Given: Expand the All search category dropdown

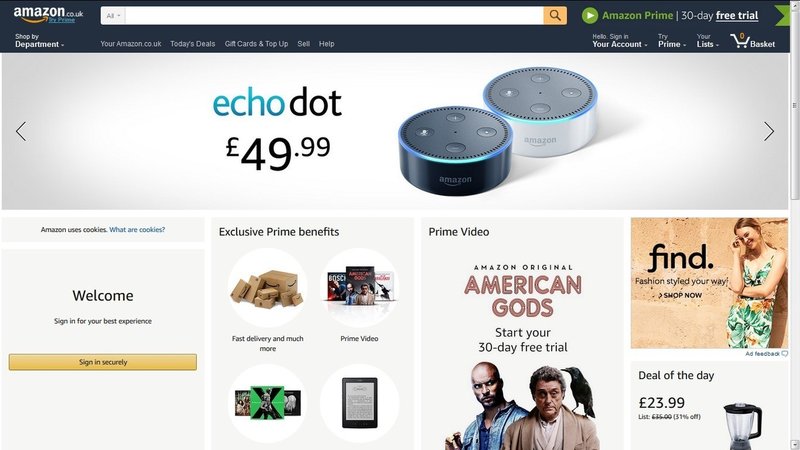Looking at the screenshot, I should click(113, 16).
